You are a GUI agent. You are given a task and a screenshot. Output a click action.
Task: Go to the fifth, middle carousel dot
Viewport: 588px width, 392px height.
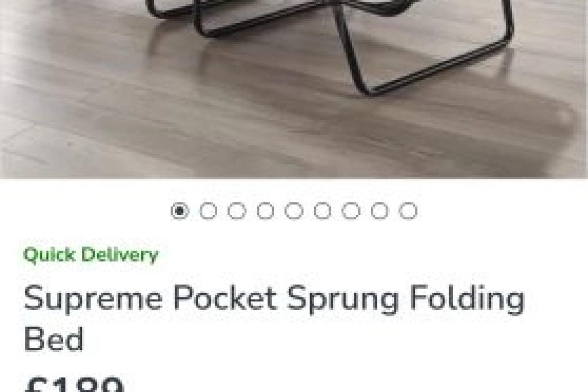point(293,210)
